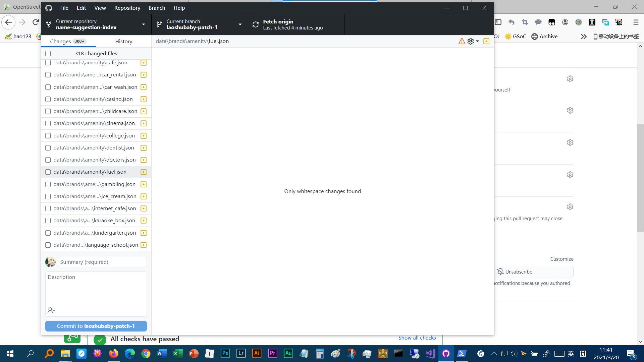This screenshot has width=644, height=362.
Task: Open the Repository menu
Action: point(127,8)
